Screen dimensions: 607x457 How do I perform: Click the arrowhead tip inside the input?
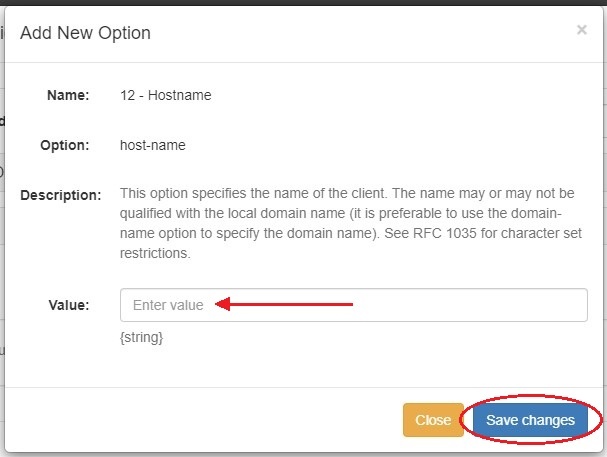click(223, 304)
